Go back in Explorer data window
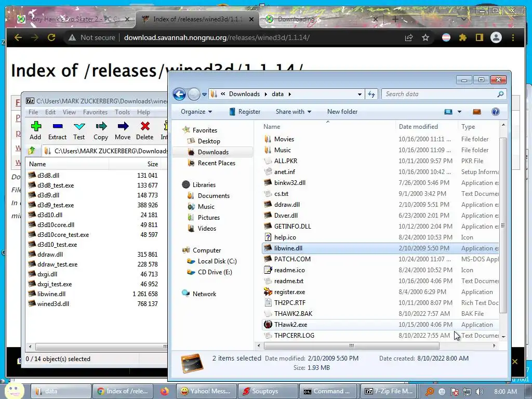532x399 pixels. [179, 94]
